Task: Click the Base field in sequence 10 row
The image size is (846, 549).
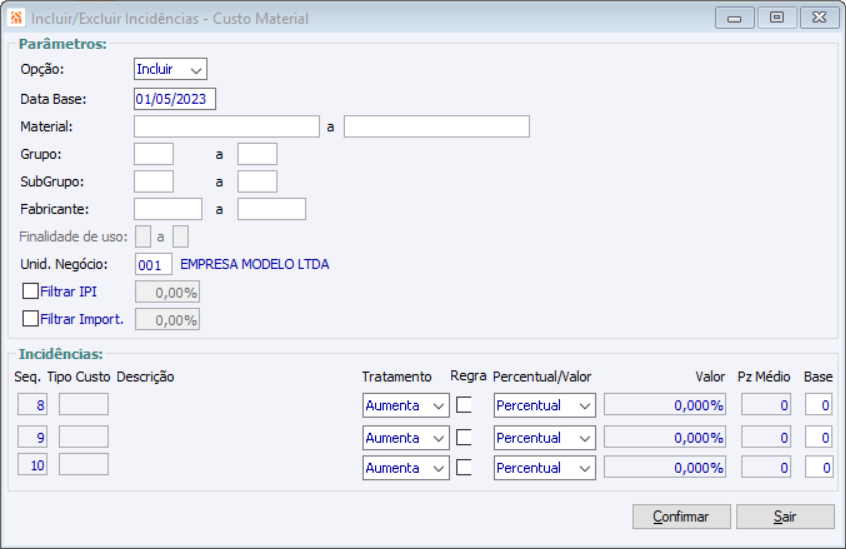Action: pos(819,468)
